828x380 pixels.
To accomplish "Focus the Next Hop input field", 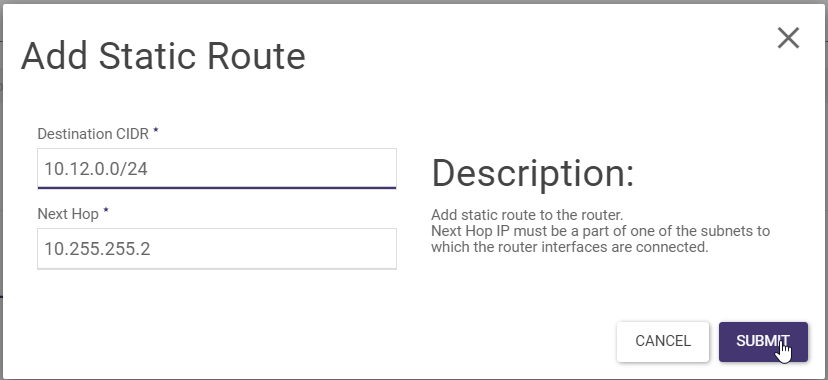I will click(x=217, y=249).
